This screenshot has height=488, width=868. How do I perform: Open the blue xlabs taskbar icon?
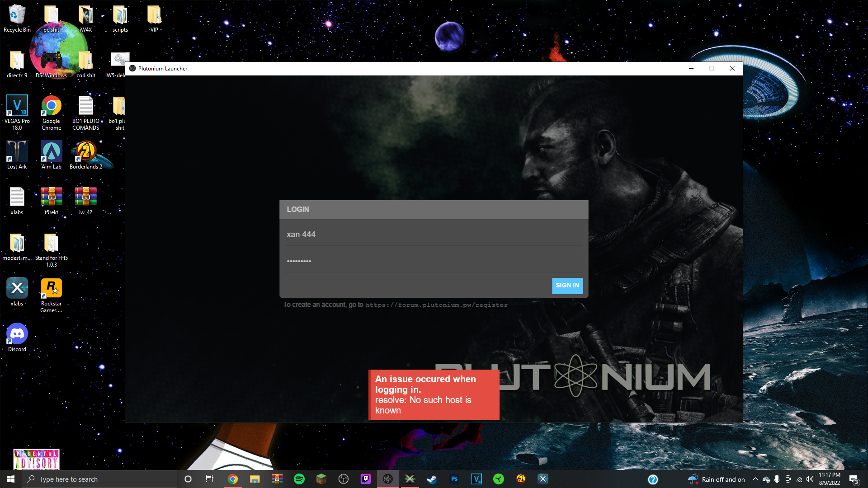[x=543, y=479]
